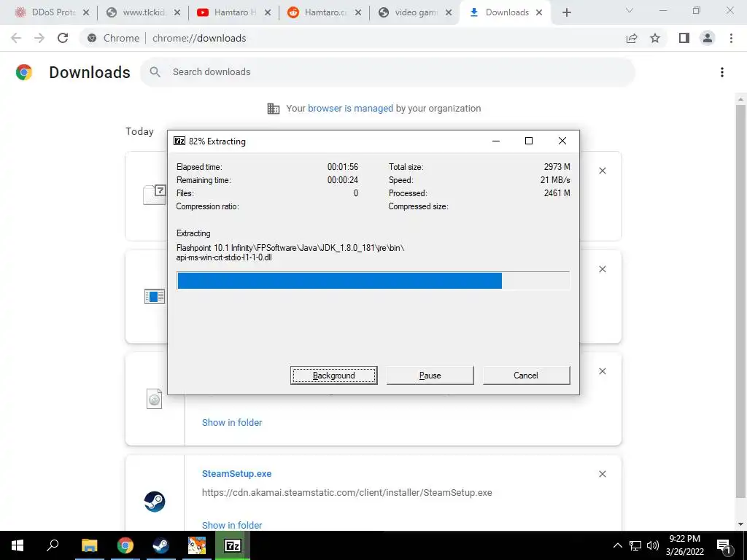The height and width of the screenshot is (560, 747).
Task: Open the tab search dropdown
Action: pos(630,10)
